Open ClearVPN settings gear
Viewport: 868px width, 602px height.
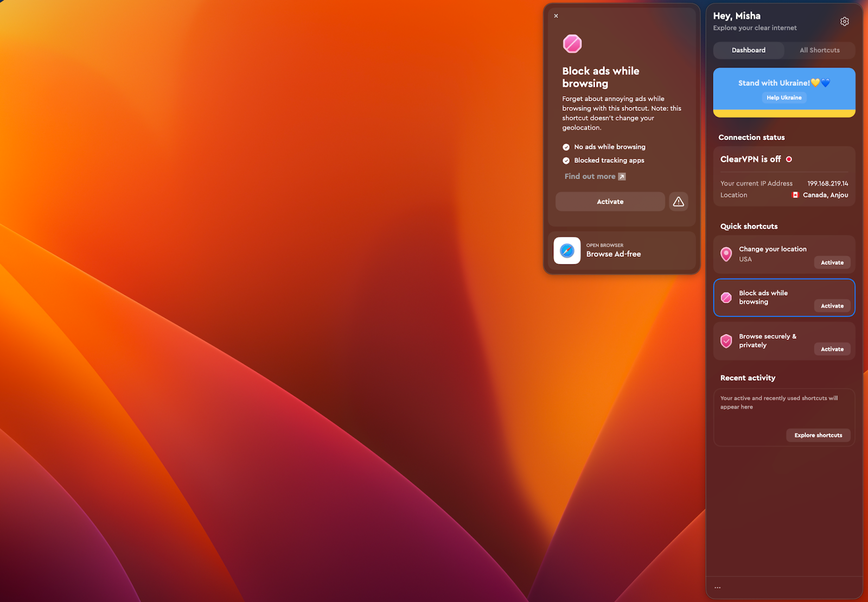pos(844,21)
